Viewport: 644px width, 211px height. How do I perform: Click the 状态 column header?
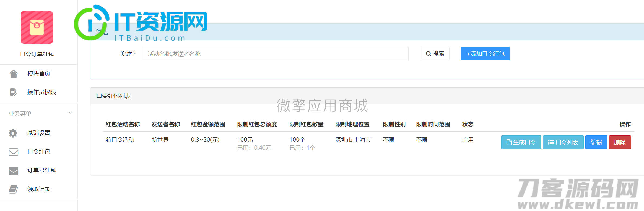pyautogui.click(x=468, y=124)
